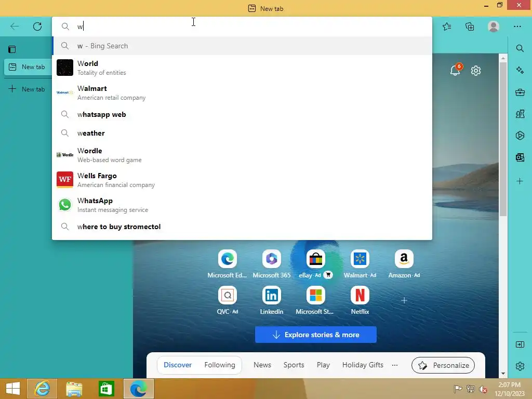The width and height of the screenshot is (532, 399).
Task: Open File Explorer from taskbar
Action: point(74,389)
